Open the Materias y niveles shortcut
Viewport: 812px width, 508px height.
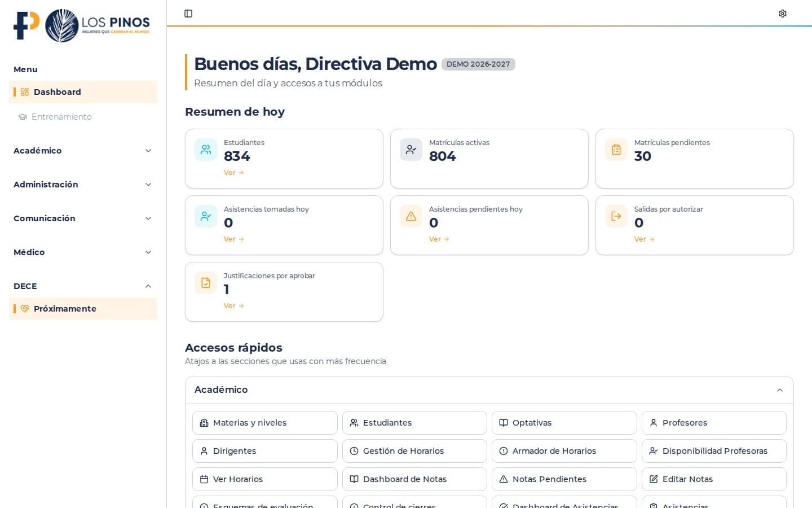265,423
